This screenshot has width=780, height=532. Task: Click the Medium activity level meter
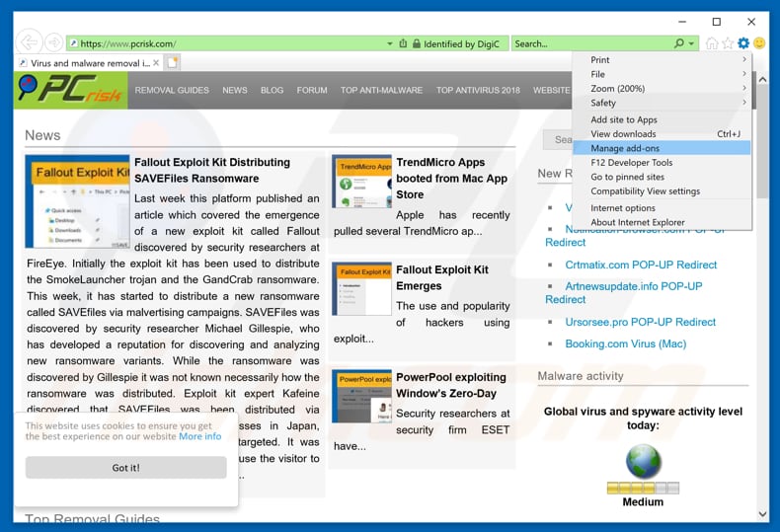(x=643, y=488)
